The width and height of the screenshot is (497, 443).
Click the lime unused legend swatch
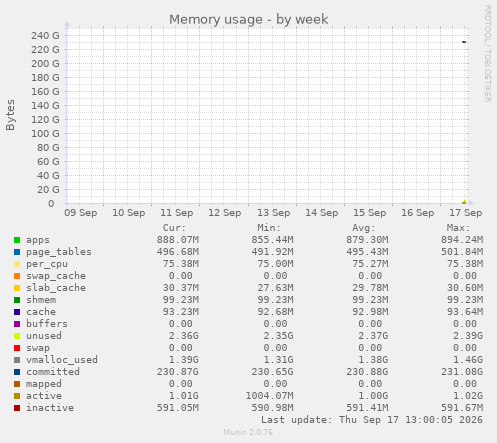(x=17, y=336)
